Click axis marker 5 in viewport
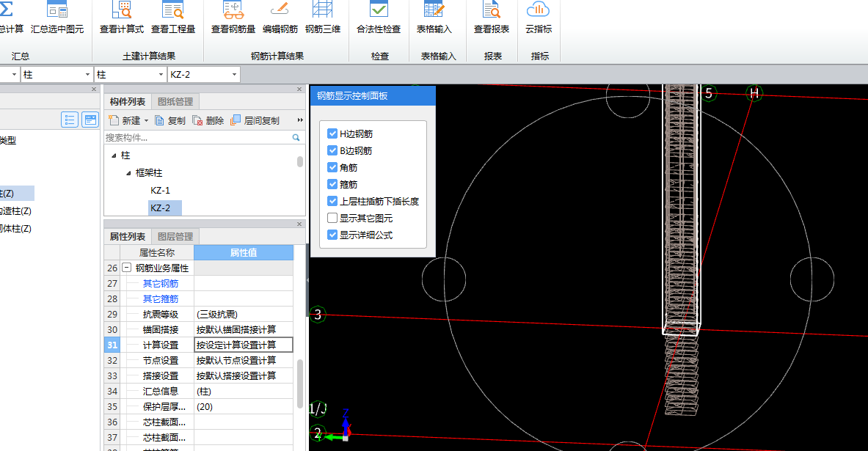This screenshot has width=868, height=451. coord(709,94)
